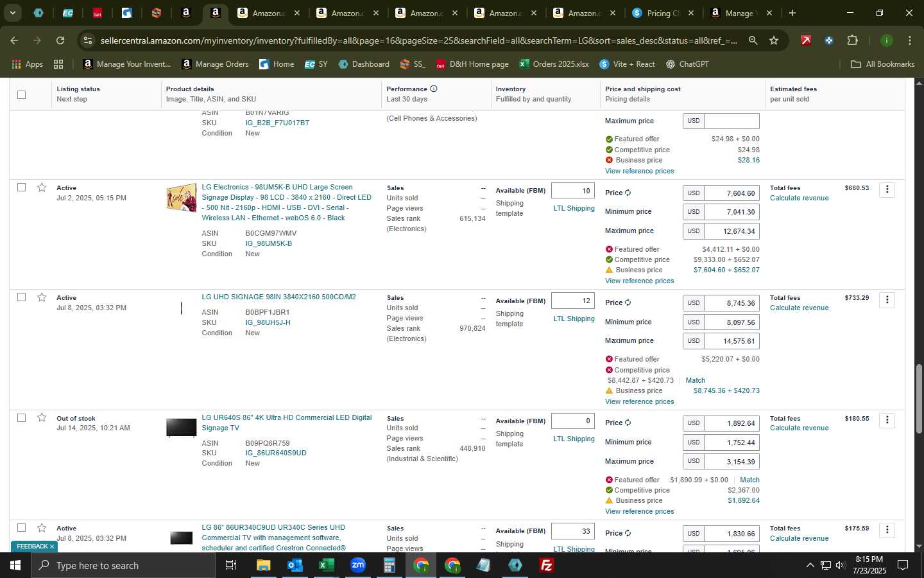This screenshot has height=578, width=924.
Task: Close the FEEDBACK tab with X
Action: (52, 547)
